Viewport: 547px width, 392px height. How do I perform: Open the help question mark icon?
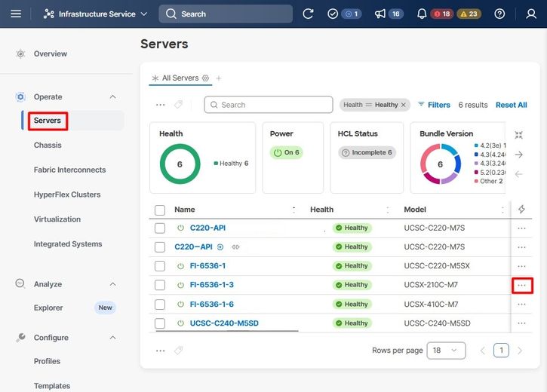[499, 14]
